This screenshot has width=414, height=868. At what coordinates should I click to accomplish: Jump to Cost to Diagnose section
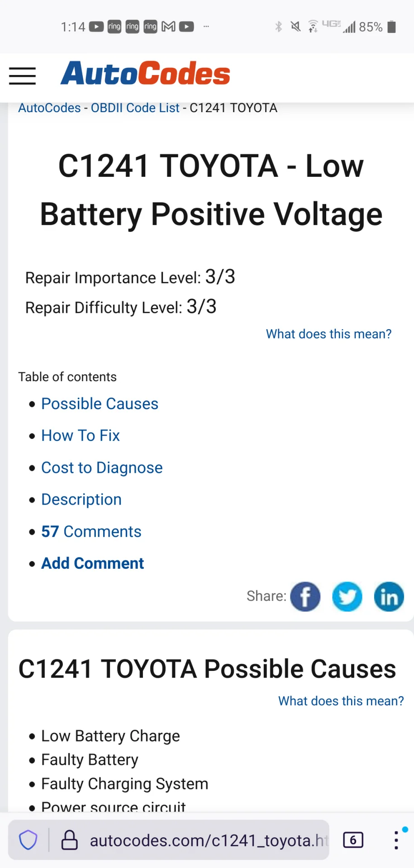pos(102,467)
